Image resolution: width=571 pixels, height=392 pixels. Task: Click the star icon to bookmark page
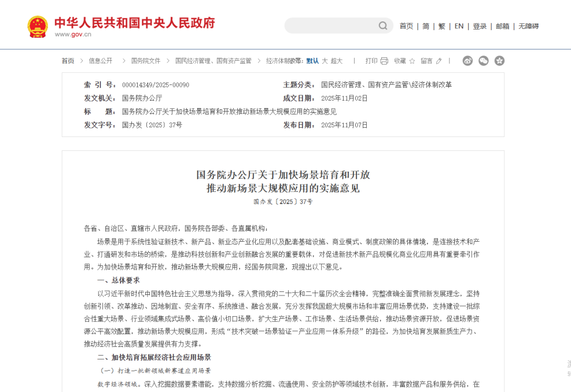(x=412, y=61)
